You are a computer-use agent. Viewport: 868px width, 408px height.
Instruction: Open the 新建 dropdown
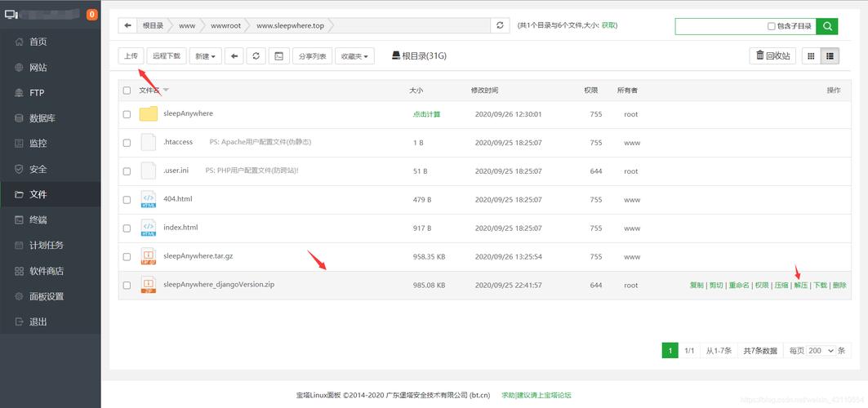click(x=206, y=55)
